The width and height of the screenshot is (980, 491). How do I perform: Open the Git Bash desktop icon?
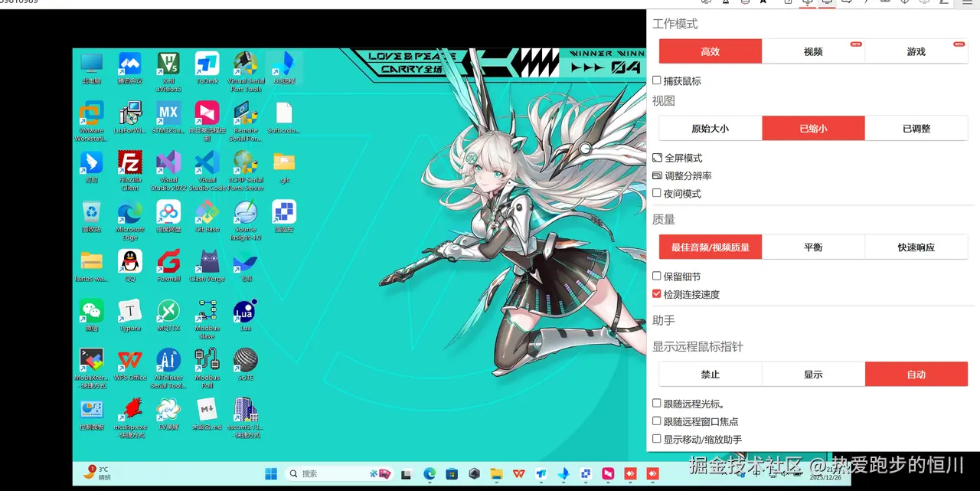click(x=207, y=215)
